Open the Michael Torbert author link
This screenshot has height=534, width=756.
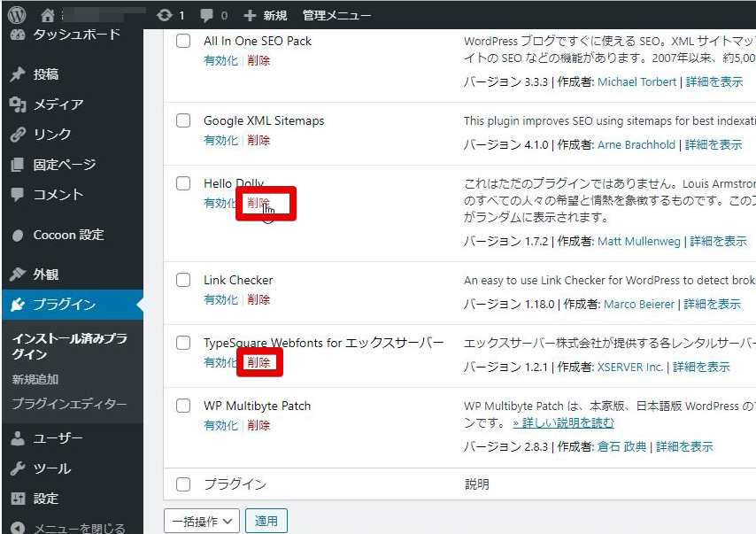click(636, 82)
